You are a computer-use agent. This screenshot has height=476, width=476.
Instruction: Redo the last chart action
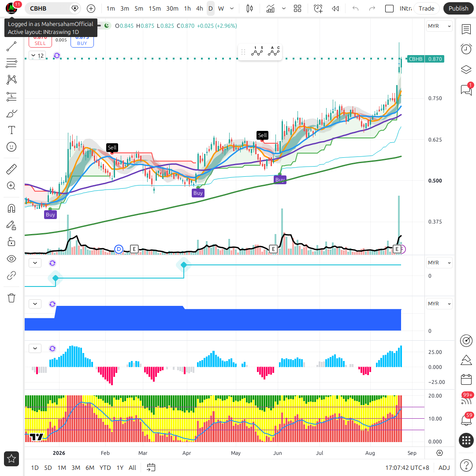[372, 8]
